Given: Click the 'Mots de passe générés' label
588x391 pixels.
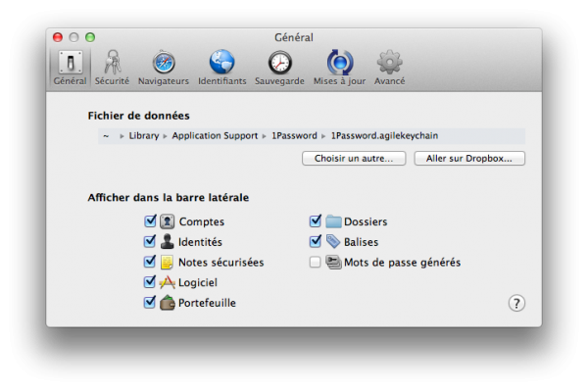Looking at the screenshot, I should (x=403, y=262).
